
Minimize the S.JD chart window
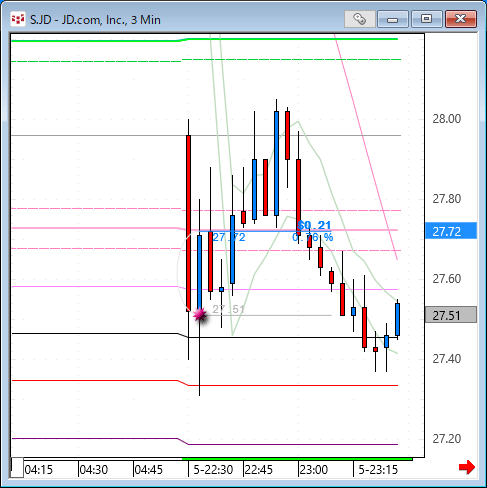393,19
